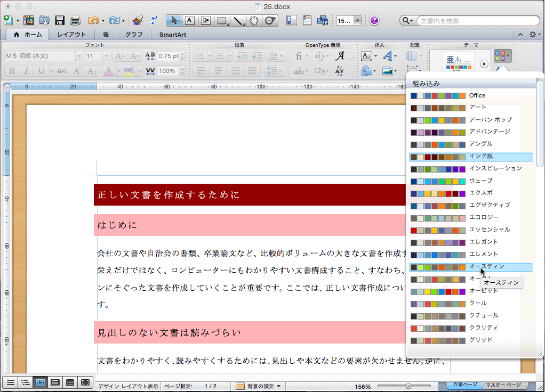The height and width of the screenshot is (392, 545).
Task: Open the new document dropdown arrow
Action: pos(18,21)
